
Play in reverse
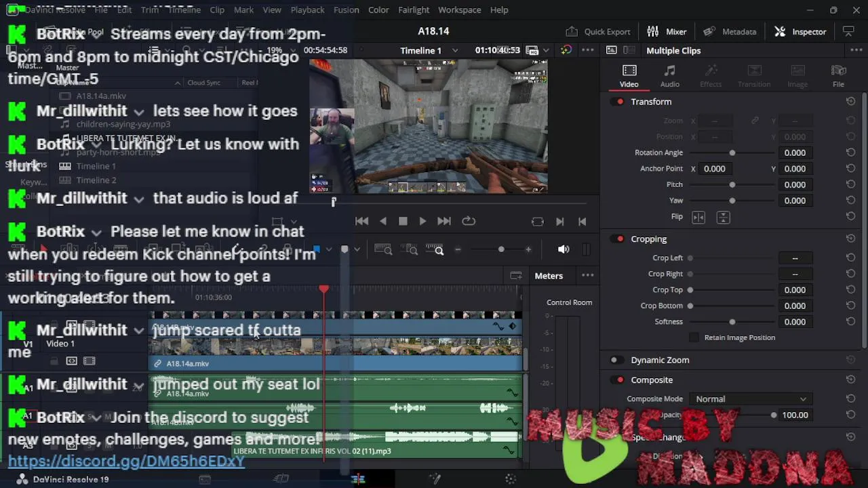[383, 221]
